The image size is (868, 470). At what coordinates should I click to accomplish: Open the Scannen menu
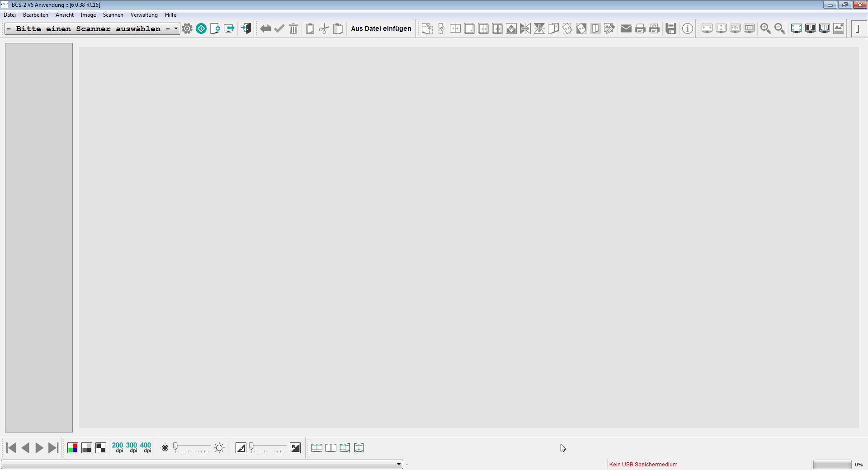(x=113, y=15)
